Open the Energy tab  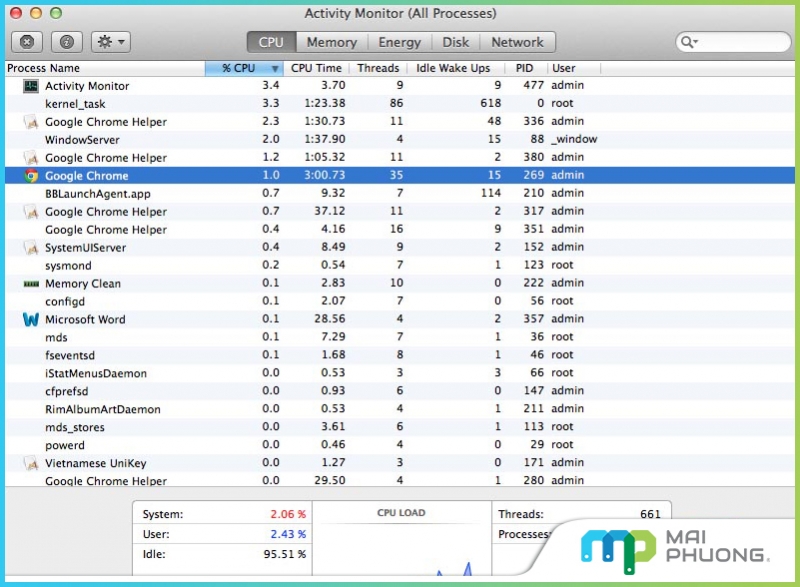point(399,42)
